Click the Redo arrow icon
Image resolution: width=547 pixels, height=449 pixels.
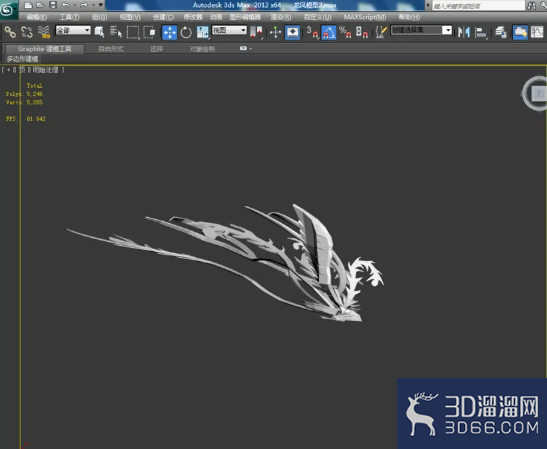pos(84,5)
